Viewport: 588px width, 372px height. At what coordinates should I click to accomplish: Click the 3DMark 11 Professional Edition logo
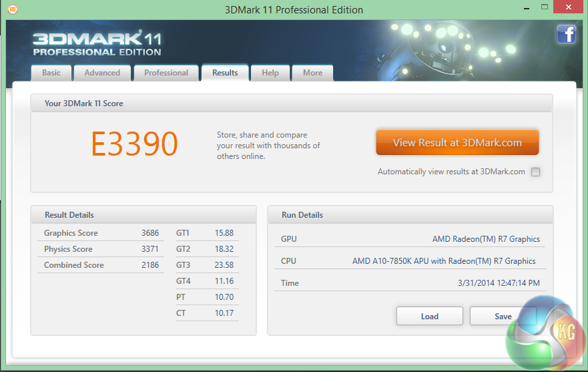point(97,44)
